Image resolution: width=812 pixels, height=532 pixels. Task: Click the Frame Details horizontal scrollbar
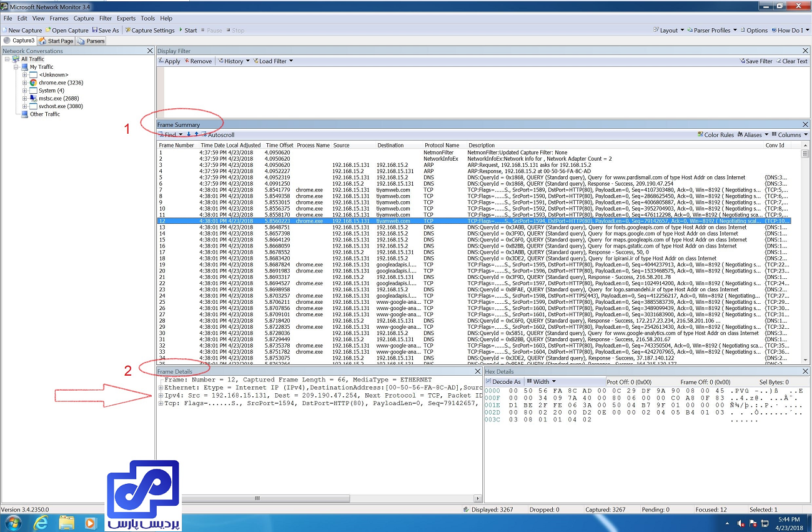point(259,498)
